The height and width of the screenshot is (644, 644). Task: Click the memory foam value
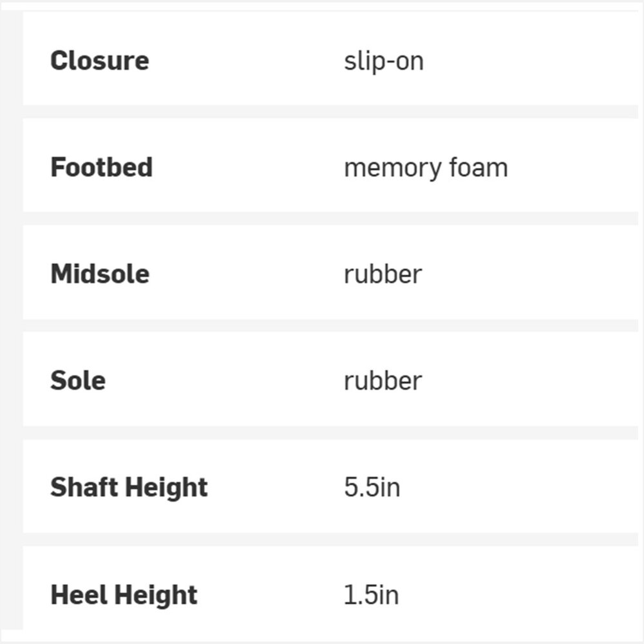click(425, 167)
